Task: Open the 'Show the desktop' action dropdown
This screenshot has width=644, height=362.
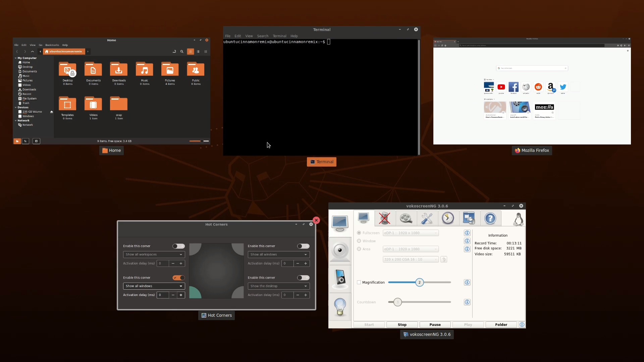Action: click(x=278, y=286)
